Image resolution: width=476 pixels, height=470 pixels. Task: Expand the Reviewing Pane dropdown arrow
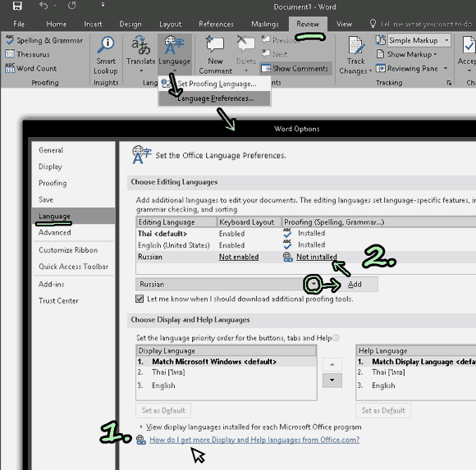coord(446,68)
